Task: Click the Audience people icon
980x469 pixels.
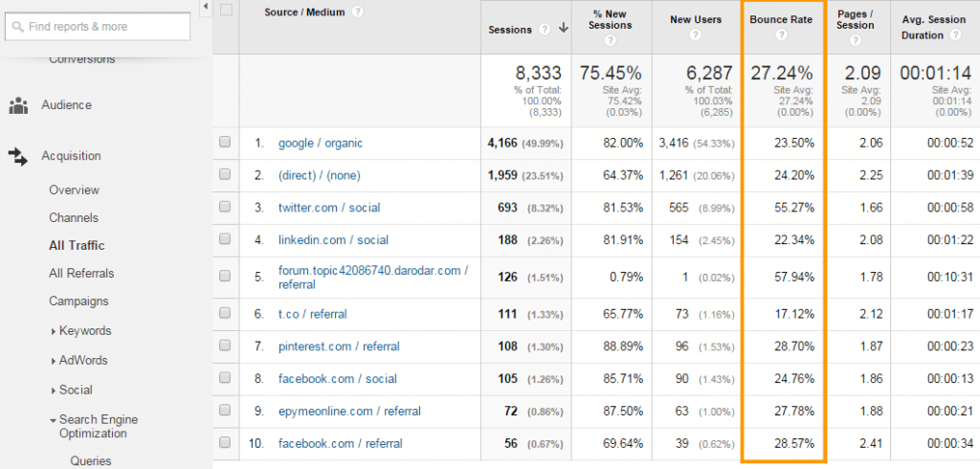Action: pos(19,105)
